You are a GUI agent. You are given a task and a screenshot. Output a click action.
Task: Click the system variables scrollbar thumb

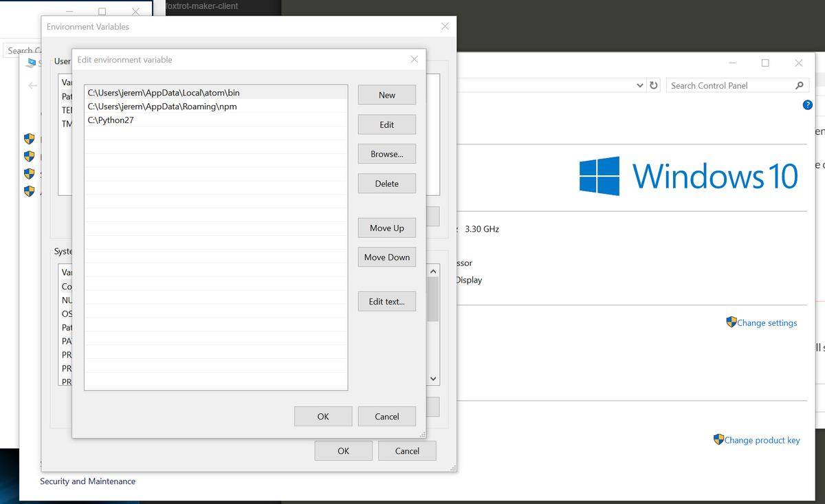(x=432, y=299)
